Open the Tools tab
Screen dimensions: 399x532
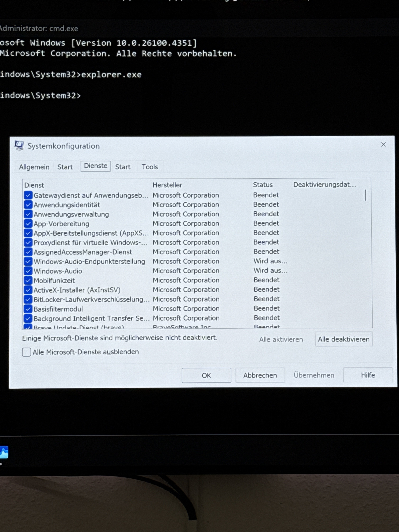pos(150,167)
